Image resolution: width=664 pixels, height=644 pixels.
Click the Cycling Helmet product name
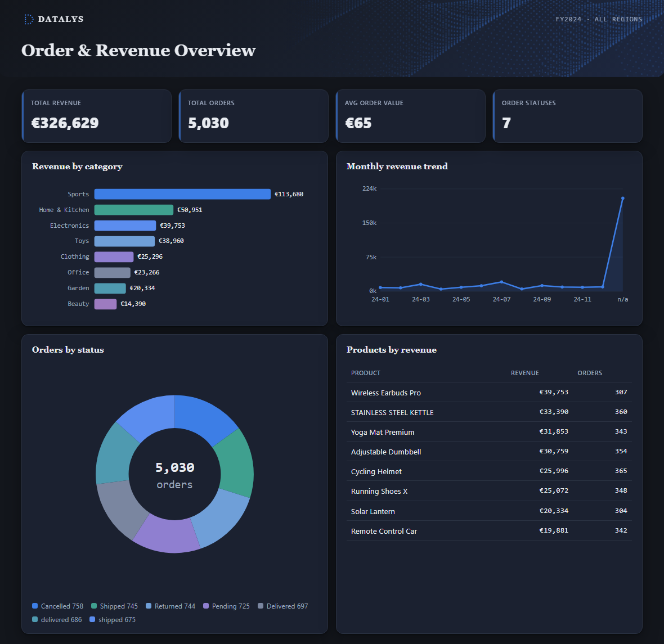point(376,471)
